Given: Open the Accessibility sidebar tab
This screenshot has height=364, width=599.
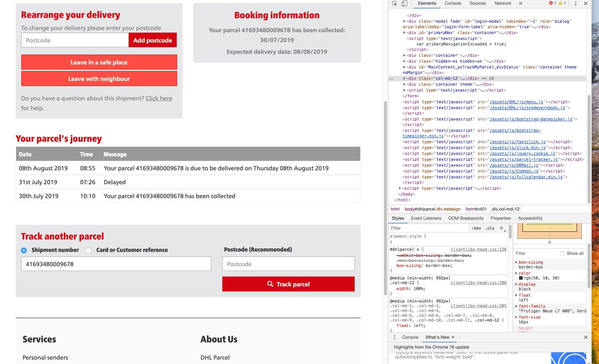Looking at the screenshot, I should pyautogui.click(x=530, y=218).
